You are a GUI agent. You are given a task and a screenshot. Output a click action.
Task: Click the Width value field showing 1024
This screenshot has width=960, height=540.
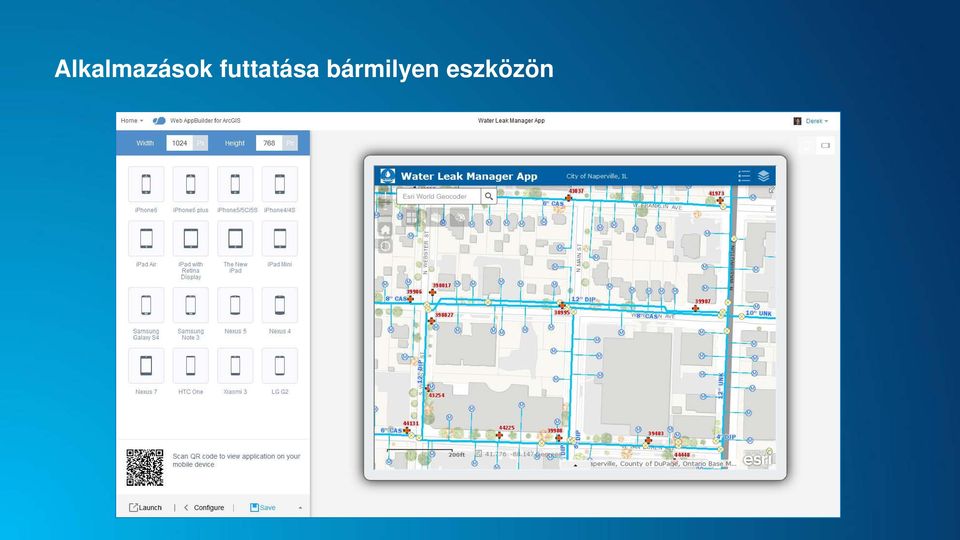(179, 143)
